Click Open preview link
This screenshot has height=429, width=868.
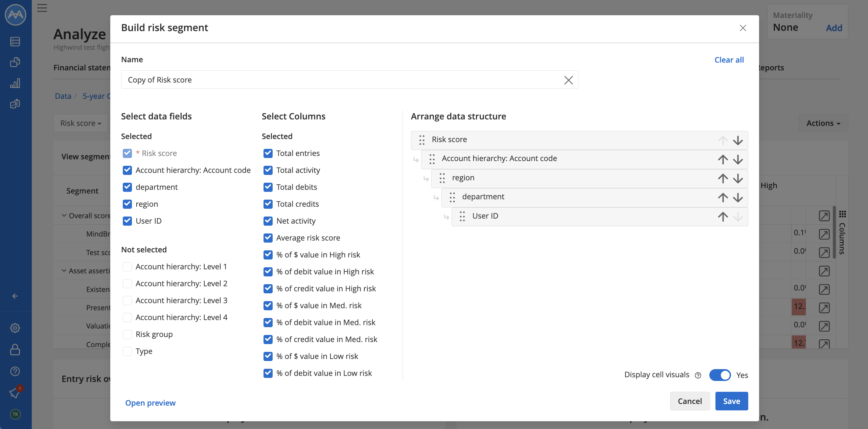(x=150, y=403)
